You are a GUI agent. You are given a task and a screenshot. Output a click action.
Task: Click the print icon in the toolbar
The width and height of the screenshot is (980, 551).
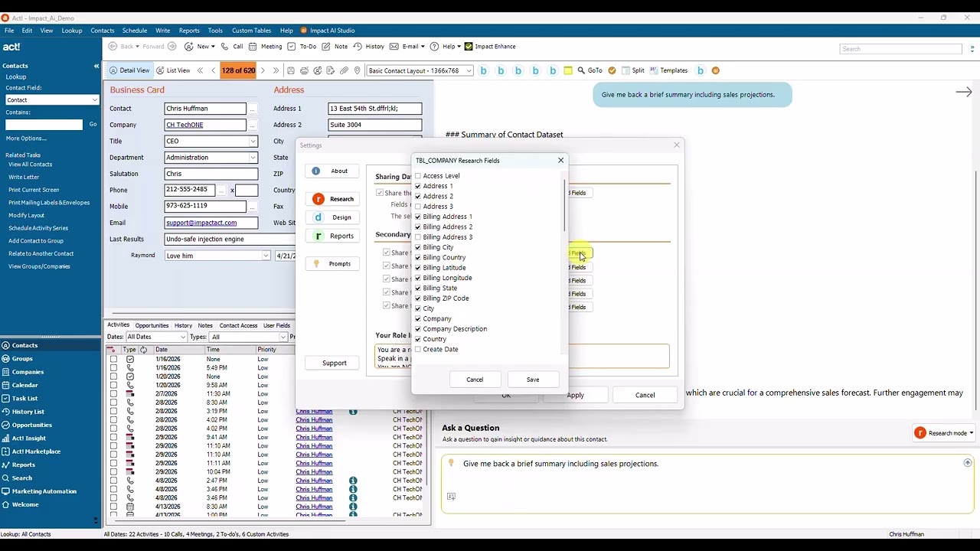pos(304,70)
